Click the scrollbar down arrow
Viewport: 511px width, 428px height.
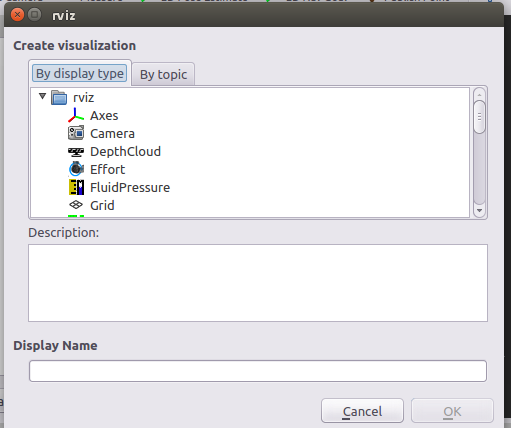click(x=479, y=210)
